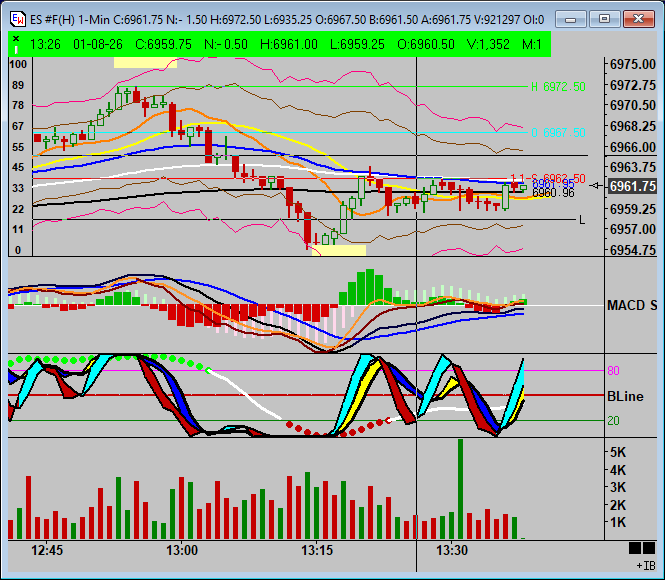Maximize the ES chart window
The image size is (665, 580).
click(x=604, y=18)
